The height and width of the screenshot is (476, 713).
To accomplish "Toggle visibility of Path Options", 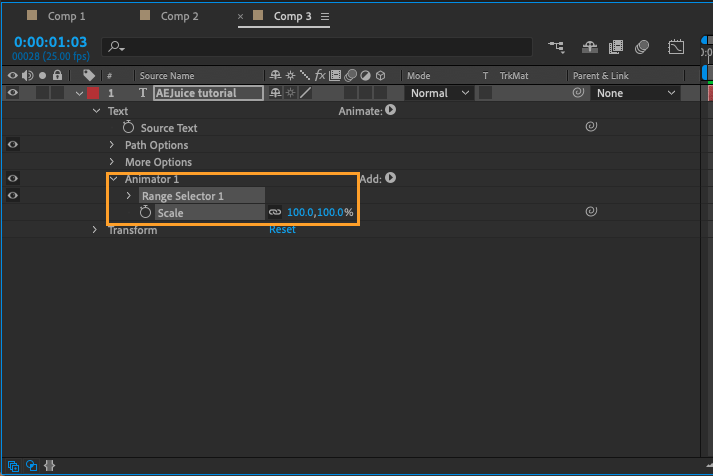I will click(13, 145).
